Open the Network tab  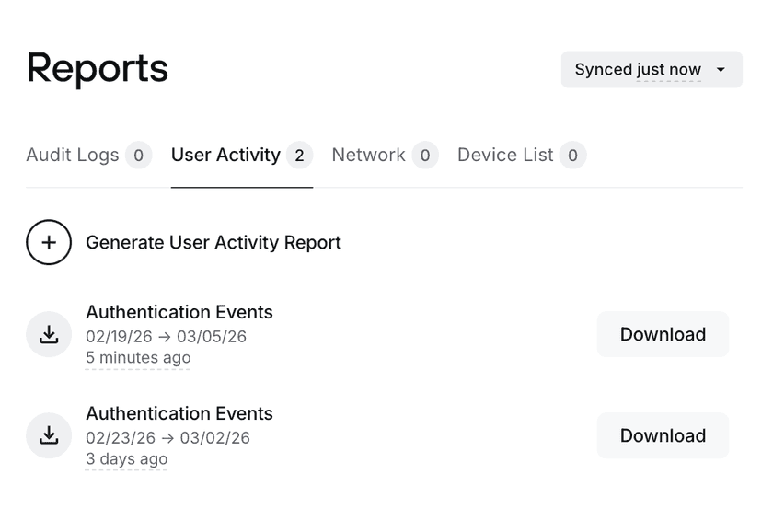click(x=368, y=155)
